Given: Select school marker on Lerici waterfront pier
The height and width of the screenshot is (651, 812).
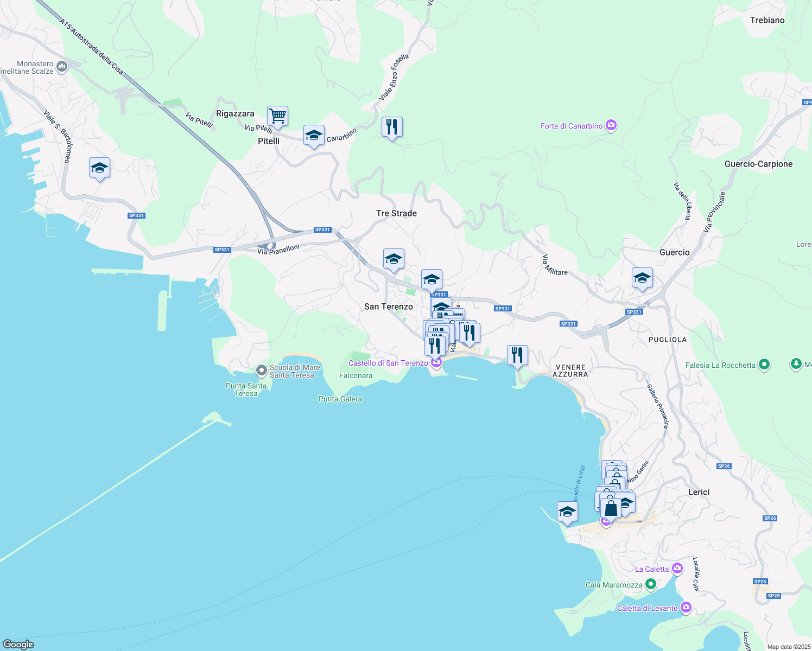Looking at the screenshot, I should 567,512.
